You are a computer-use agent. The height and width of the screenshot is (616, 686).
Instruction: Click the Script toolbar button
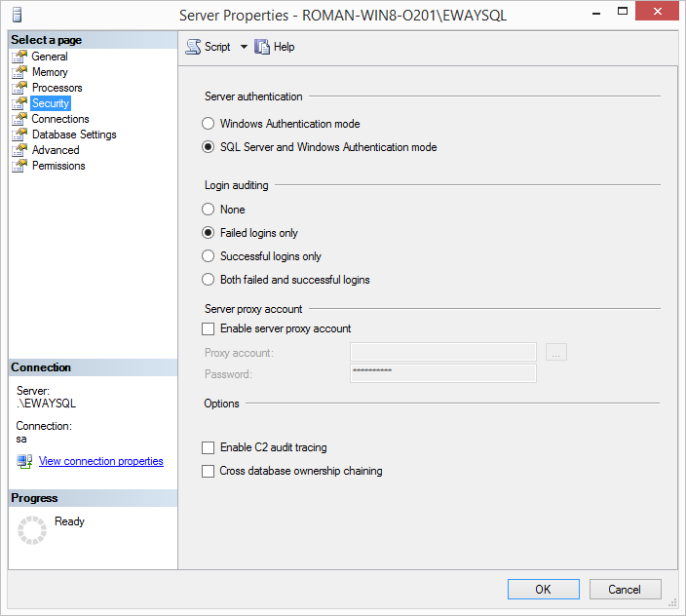point(208,47)
